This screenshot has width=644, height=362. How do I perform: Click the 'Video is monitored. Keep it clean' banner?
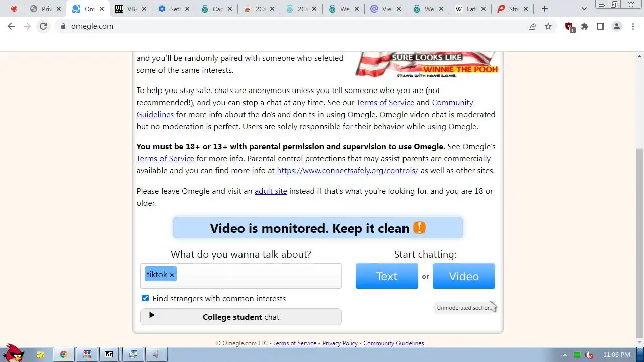coord(317,228)
